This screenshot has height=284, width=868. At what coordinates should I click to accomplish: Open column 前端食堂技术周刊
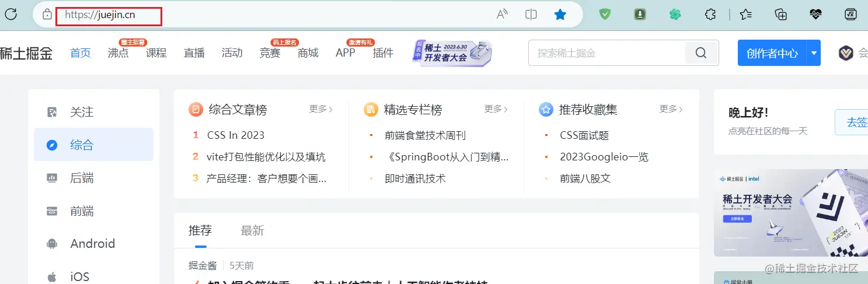426,135
